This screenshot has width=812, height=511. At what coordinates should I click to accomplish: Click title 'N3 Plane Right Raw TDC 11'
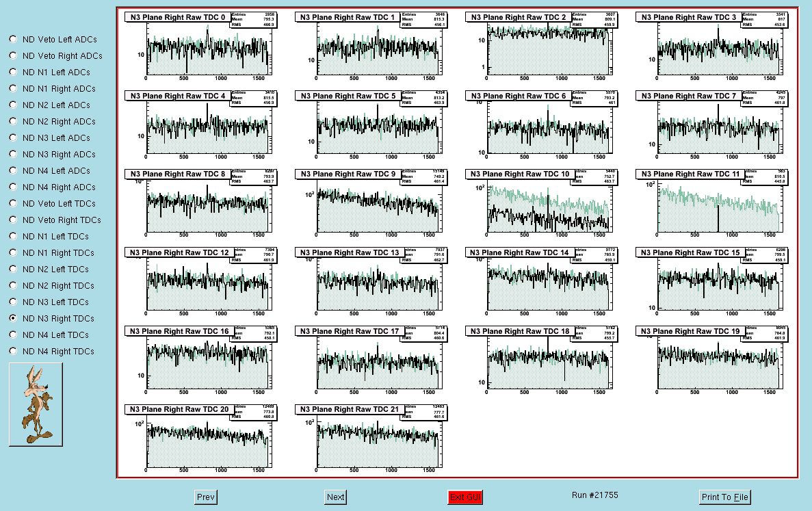tap(690, 174)
